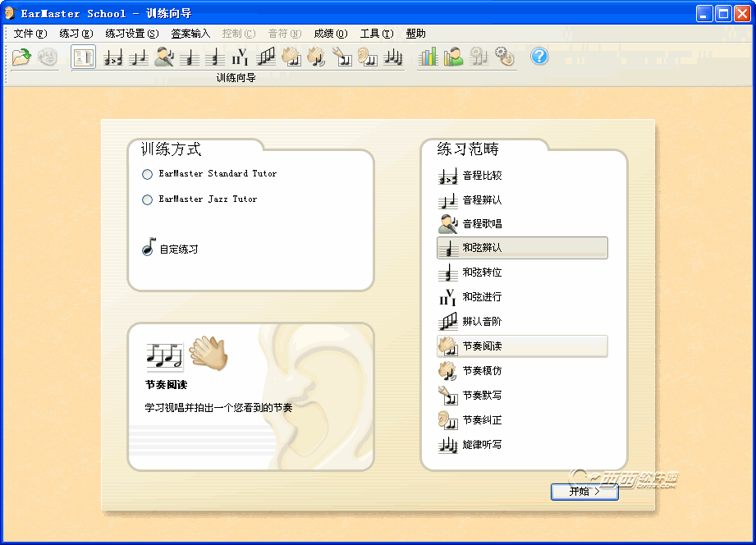The width and height of the screenshot is (756, 545).
Task: Open the 帮助 menu
Action: pos(415,34)
